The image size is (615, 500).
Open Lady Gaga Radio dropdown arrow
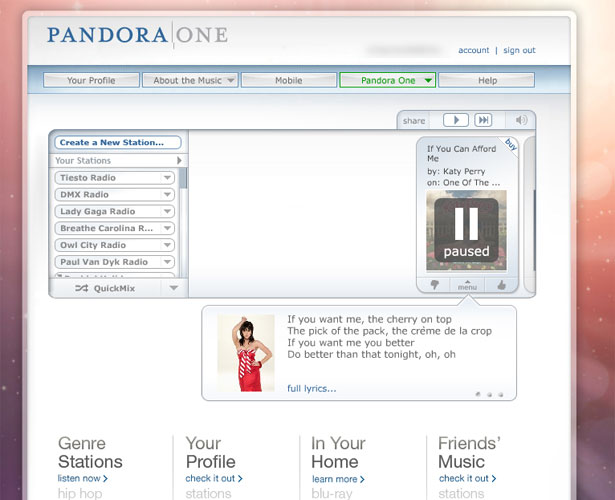[167, 211]
